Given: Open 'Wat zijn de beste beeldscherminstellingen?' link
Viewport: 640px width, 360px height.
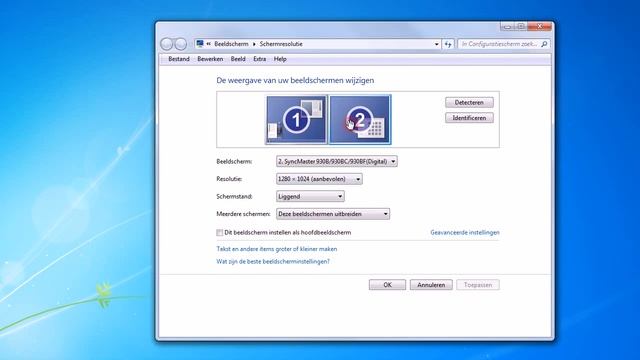Looking at the screenshot, I should pyautogui.click(x=273, y=262).
